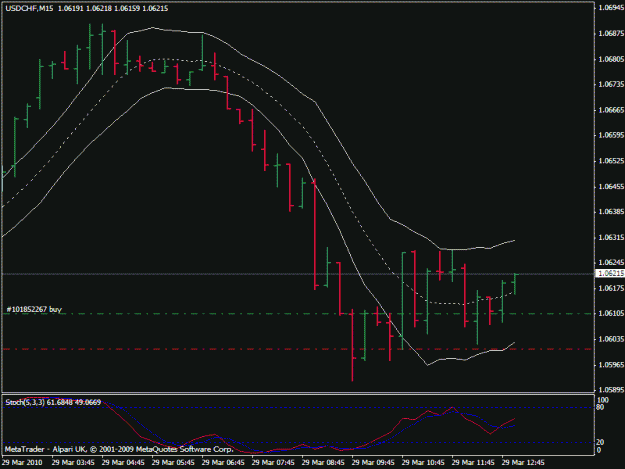Click the 29 Mar 2010 date label
Screen dimensions: 625x469
[x=22, y=463]
